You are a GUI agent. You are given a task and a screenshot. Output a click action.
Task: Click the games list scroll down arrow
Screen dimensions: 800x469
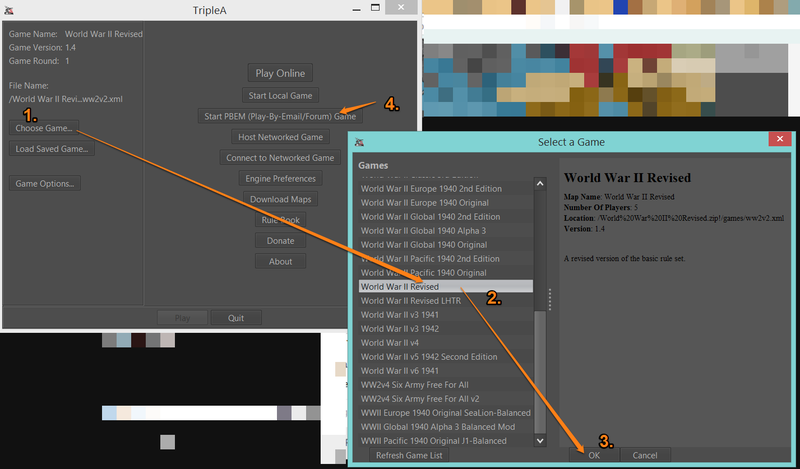tap(540, 440)
